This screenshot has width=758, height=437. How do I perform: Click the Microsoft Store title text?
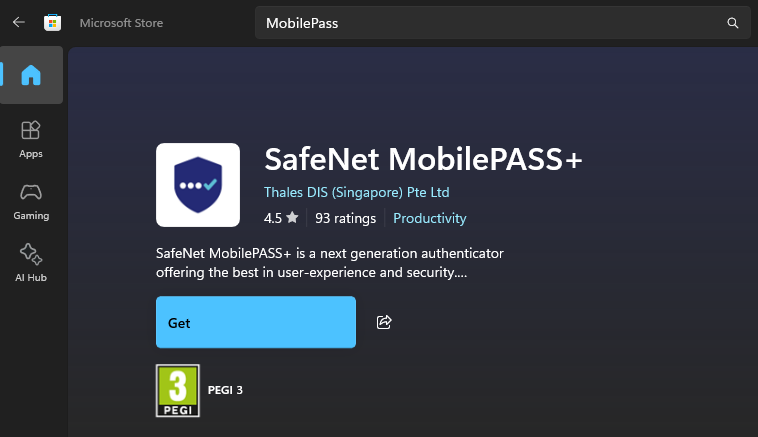point(121,22)
